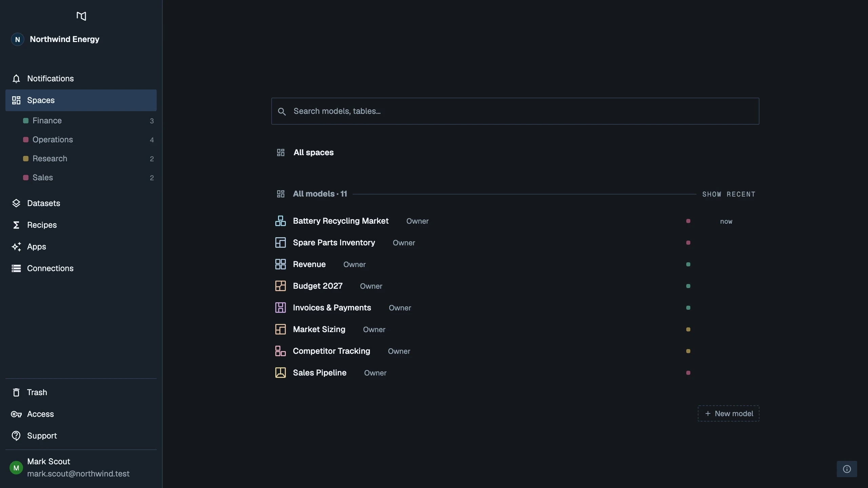Click the Connections stack icon
This screenshot has height=488, width=868.
(x=16, y=268)
